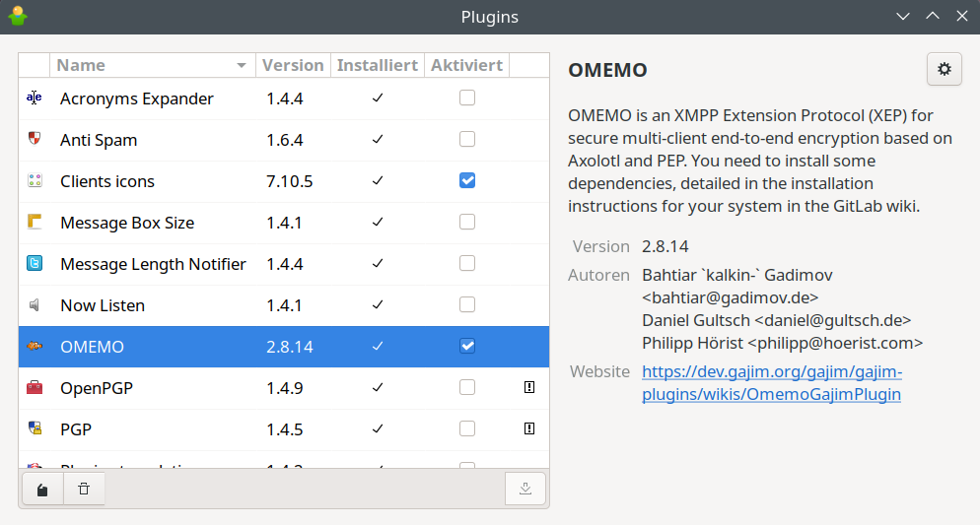Disable the Clients icons plugin checkbox
The image size is (980, 525).
(x=467, y=180)
